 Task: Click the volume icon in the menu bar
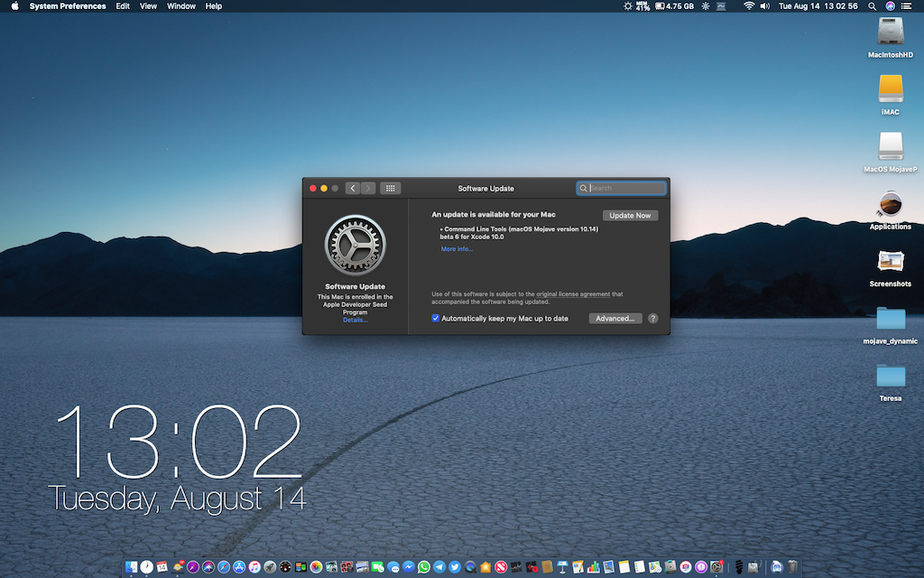(765, 6)
